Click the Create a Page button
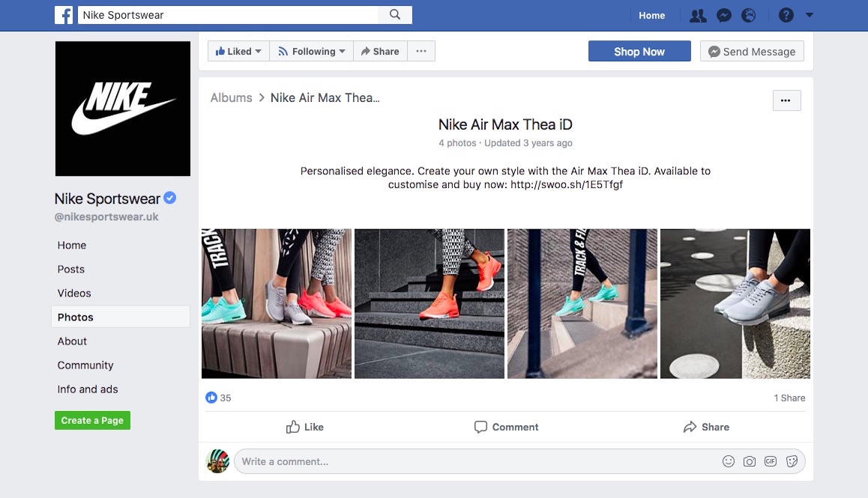The width and height of the screenshot is (868, 498). coord(92,421)
